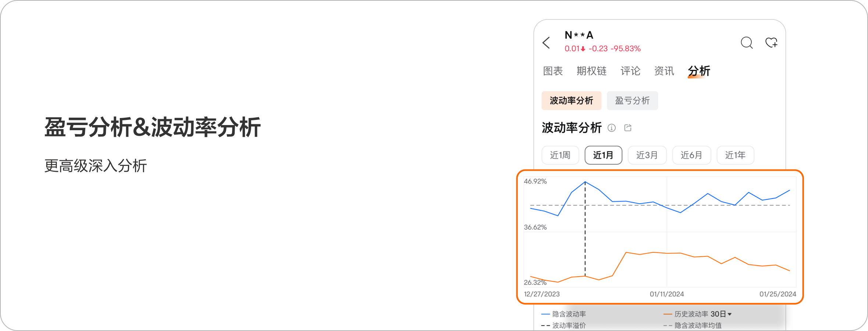The height and width of the screenshot is (331, 868).
Task: Open search with magnifier icon
Action: [x=746, y=43]
